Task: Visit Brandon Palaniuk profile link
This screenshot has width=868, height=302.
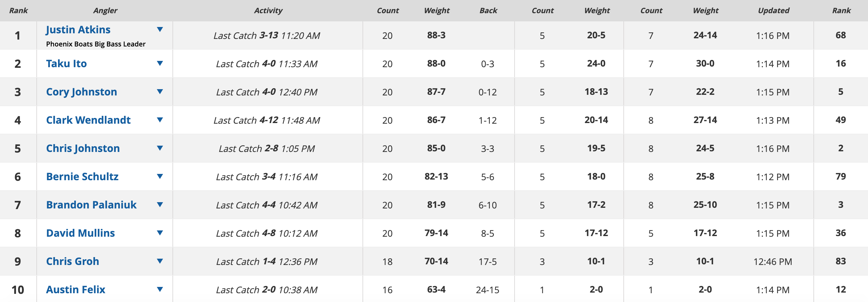Action: pyautogui.click(x=91, y=205)
